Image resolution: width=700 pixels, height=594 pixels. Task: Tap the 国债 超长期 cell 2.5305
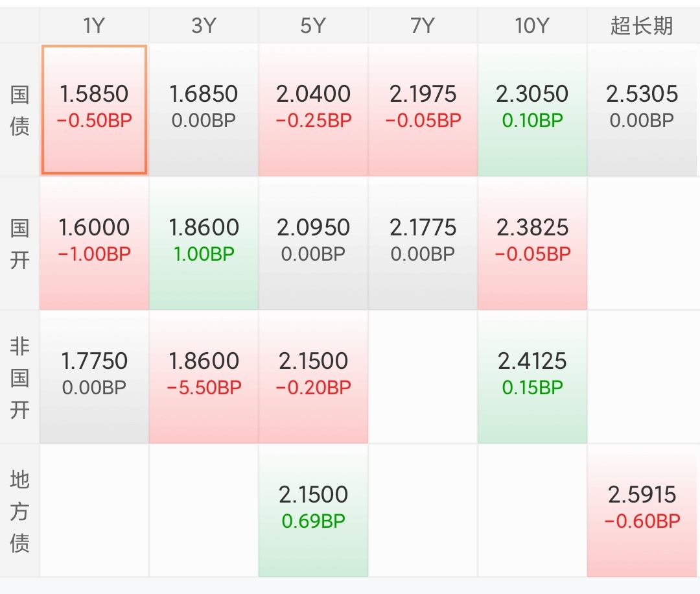point(642,110)
